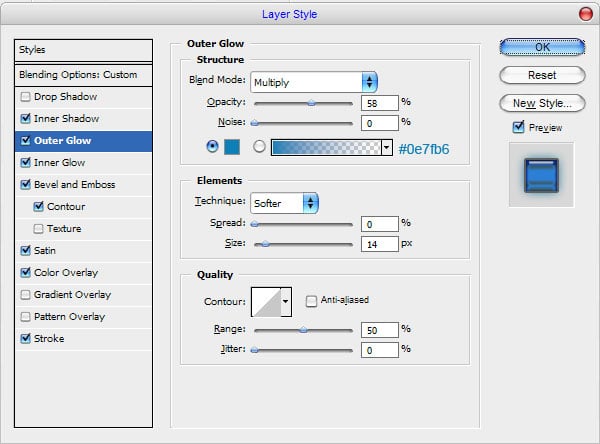600x444 pixels.
Task: Uncheck the Preview checkbox
Action: click(x=518, y=127)
